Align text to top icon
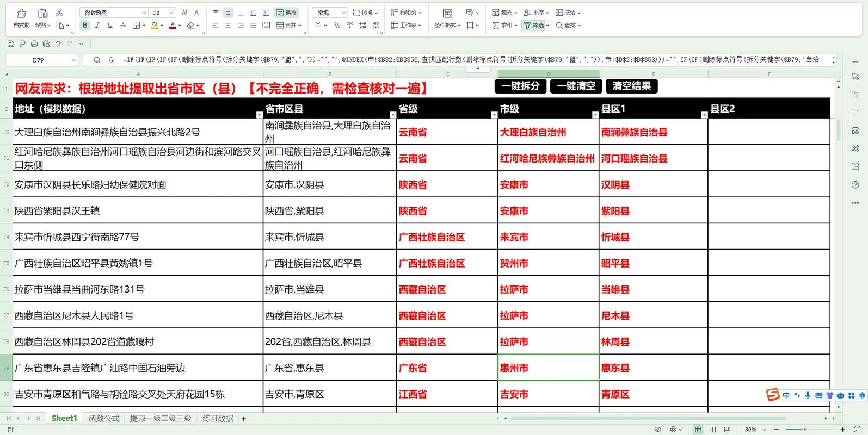Screen dimensions: 868x435 (x=216, y=13)
